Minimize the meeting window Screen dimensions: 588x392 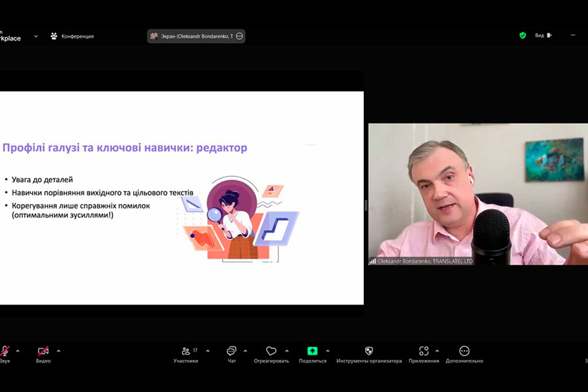pyautogui.click(x=572, y=35)
